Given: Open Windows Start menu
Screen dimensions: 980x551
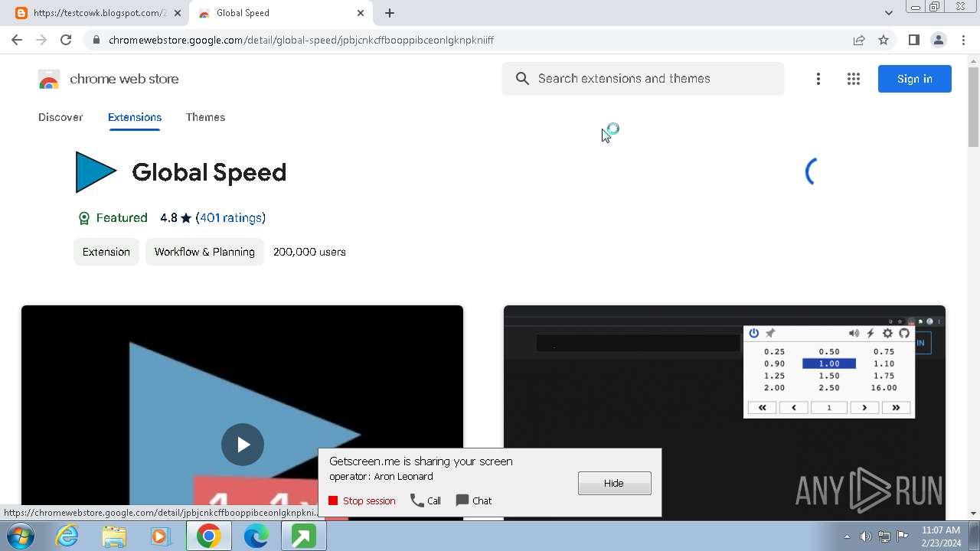Looking at the screenshot, I should [21, 536].
